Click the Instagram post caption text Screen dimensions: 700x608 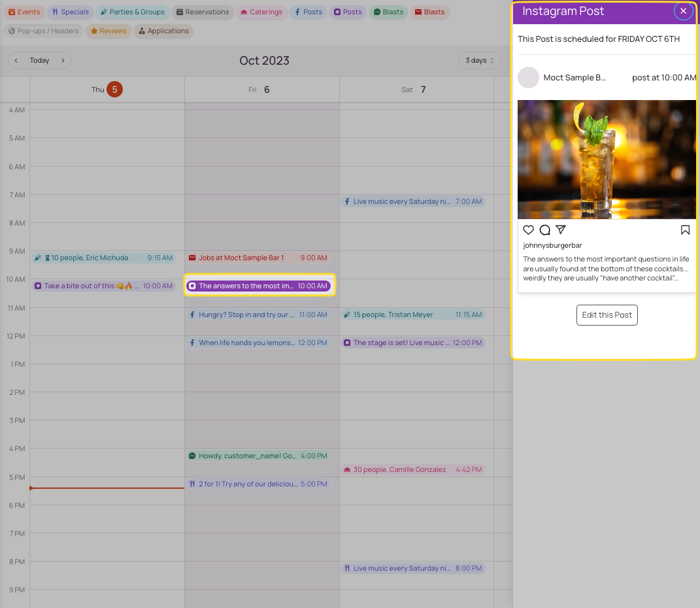point(606,268)
